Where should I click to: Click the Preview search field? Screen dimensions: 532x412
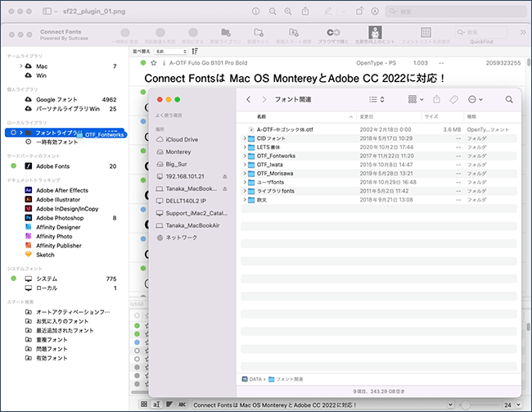pos(456,11)
